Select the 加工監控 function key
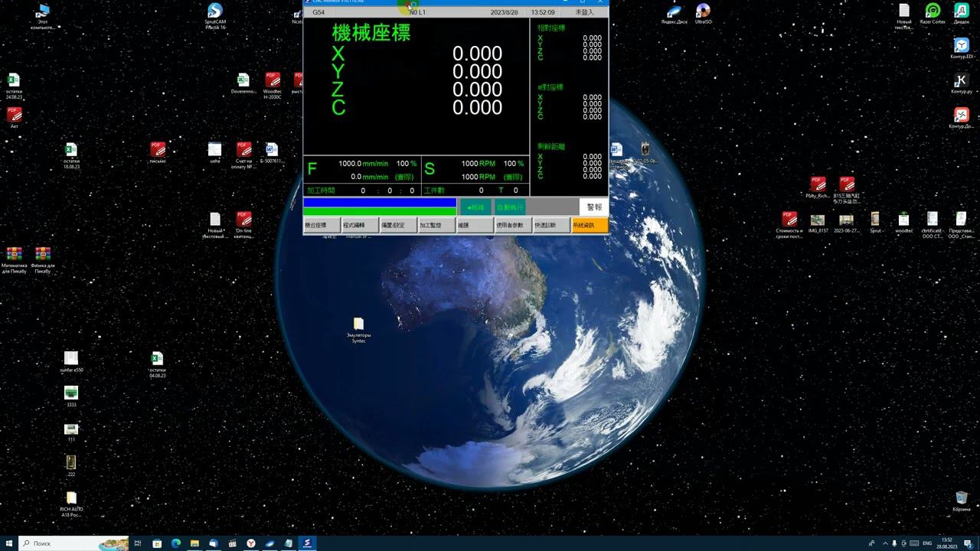This screenshot has height=551, width=980. pos(436,225)
